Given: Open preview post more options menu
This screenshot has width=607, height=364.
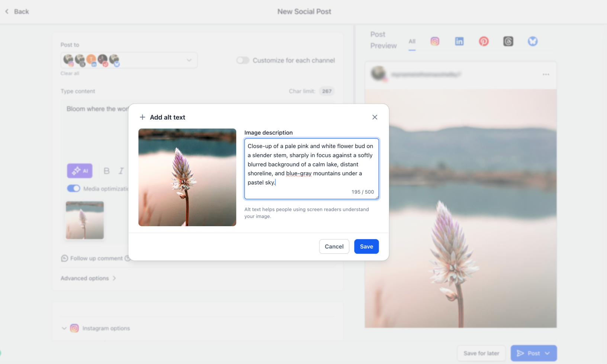Looking at the screenshot, I should (x=546, y=75).
